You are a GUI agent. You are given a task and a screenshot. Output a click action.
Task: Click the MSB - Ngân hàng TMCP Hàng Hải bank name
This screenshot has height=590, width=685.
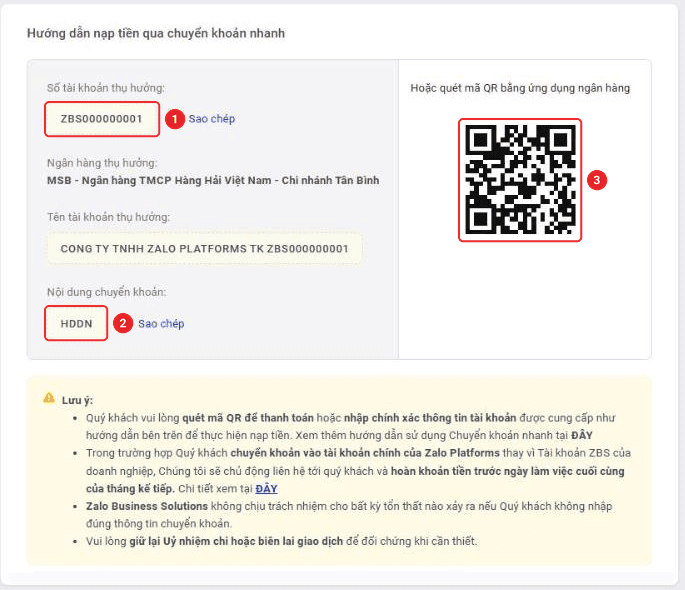coord(213,180)
